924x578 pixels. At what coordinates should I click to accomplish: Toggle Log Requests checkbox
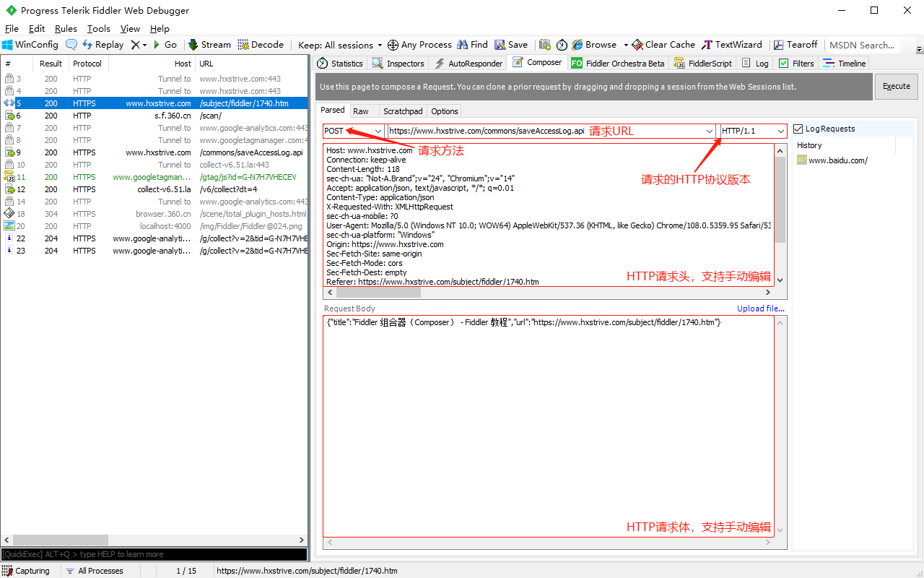click(x=798, y=129)
